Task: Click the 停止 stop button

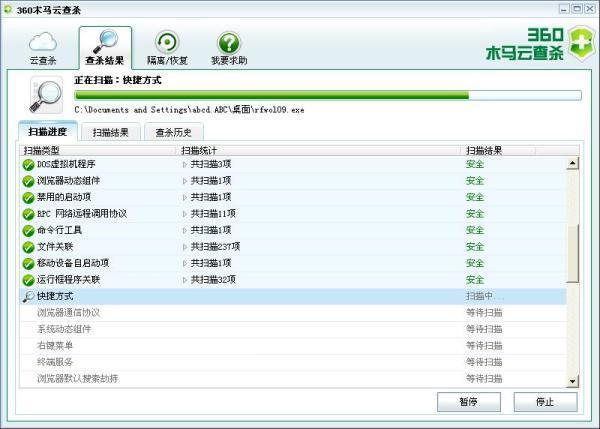Action: coord(545,402)
